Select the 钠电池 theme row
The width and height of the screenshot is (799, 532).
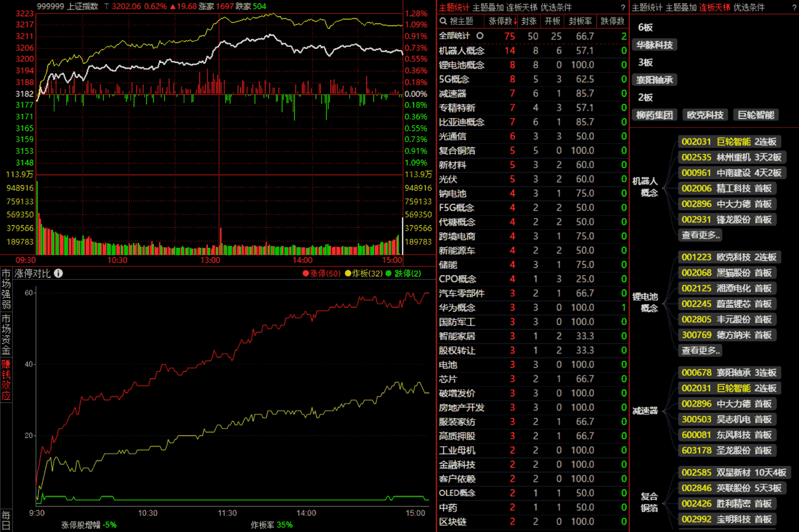click(532, 193)
